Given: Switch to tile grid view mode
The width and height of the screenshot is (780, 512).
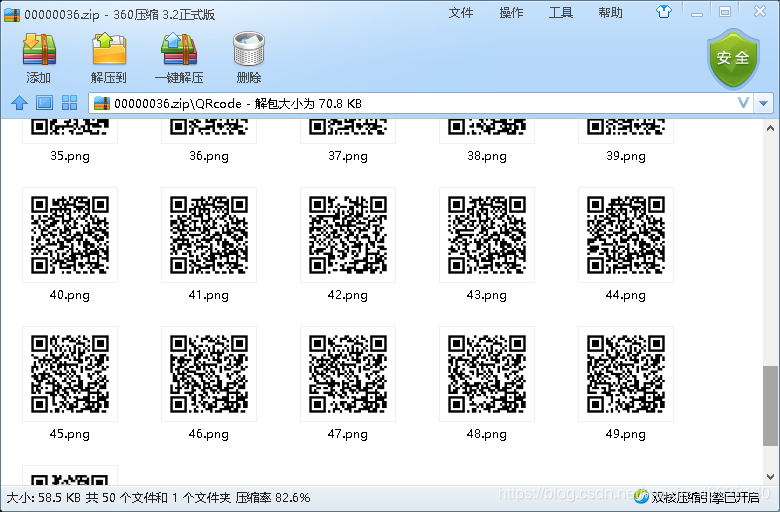Looking at the screenshot, I should [69, 103].
